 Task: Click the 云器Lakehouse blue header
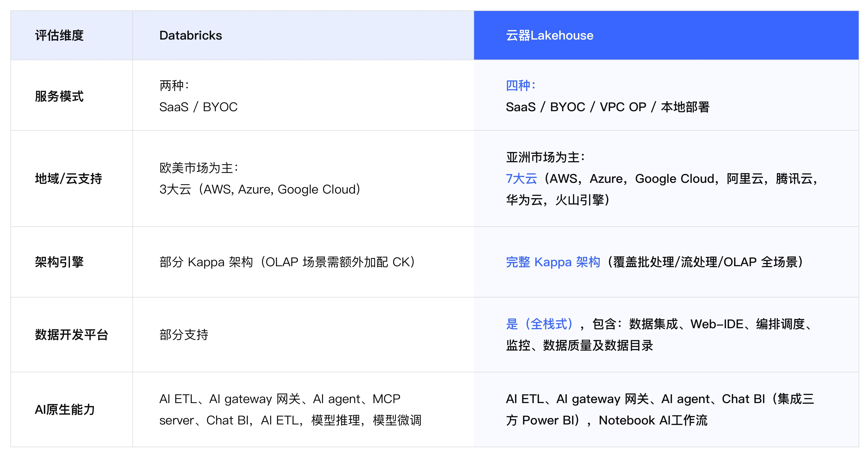tap(549, 35)
